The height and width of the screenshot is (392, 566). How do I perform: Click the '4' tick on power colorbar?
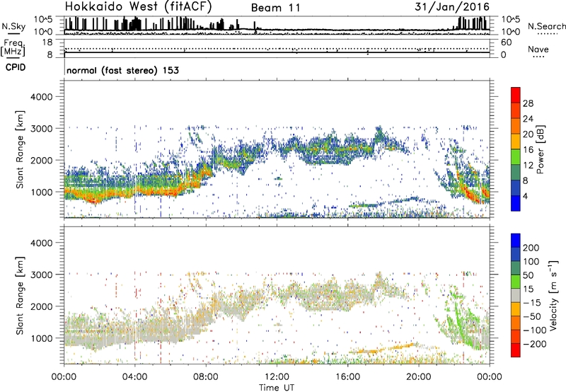point(526,196)
